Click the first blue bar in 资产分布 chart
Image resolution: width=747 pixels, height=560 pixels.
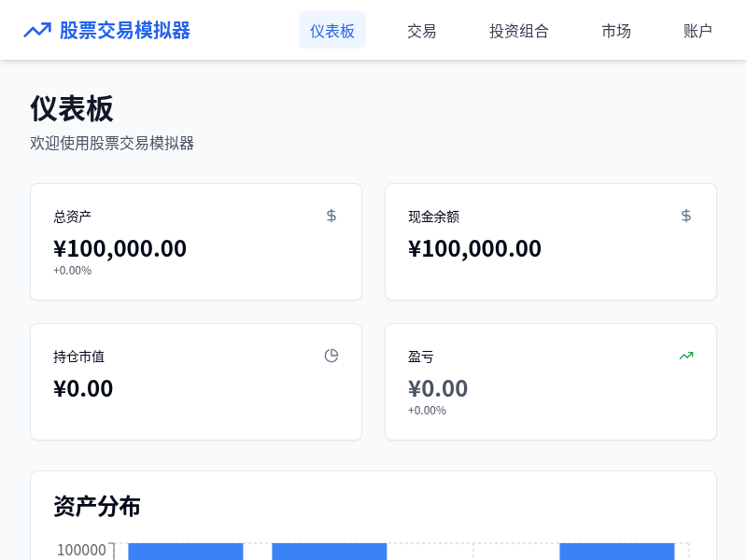coord(186,552)
